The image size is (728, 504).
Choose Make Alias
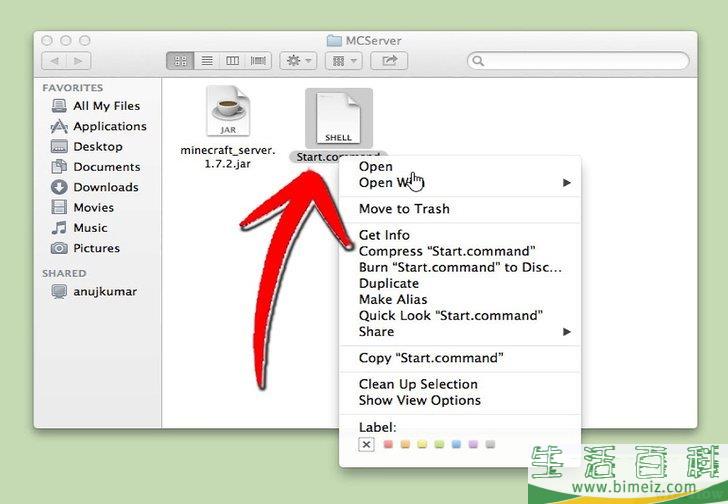pos(393,299)
